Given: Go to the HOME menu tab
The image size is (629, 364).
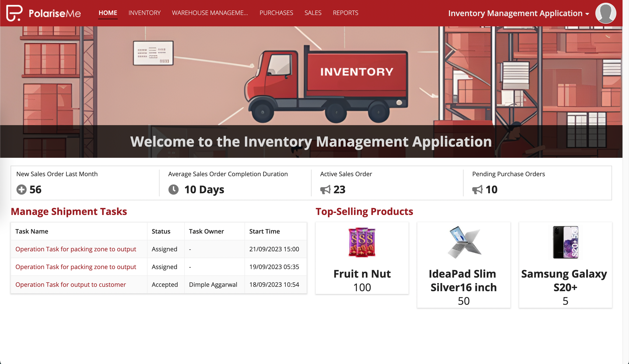Looking at the screenshot, I should [x=108, y=13].
